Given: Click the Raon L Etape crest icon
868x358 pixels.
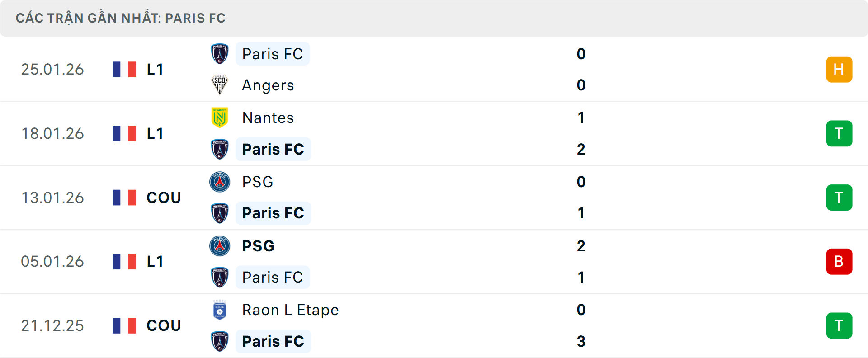Looking at the screenshot, I should point(220,310).
